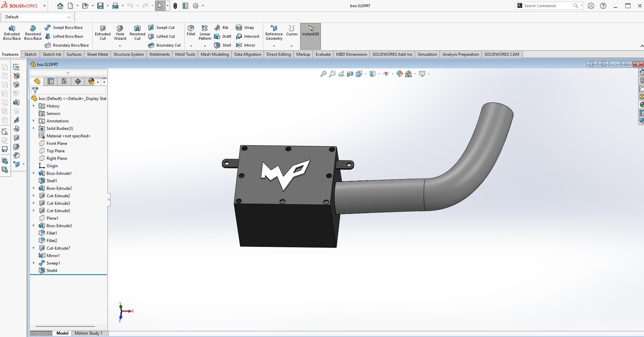Open the Options gear icon
The width and height of the screenshot is (644, 337).
pos(196,6)
